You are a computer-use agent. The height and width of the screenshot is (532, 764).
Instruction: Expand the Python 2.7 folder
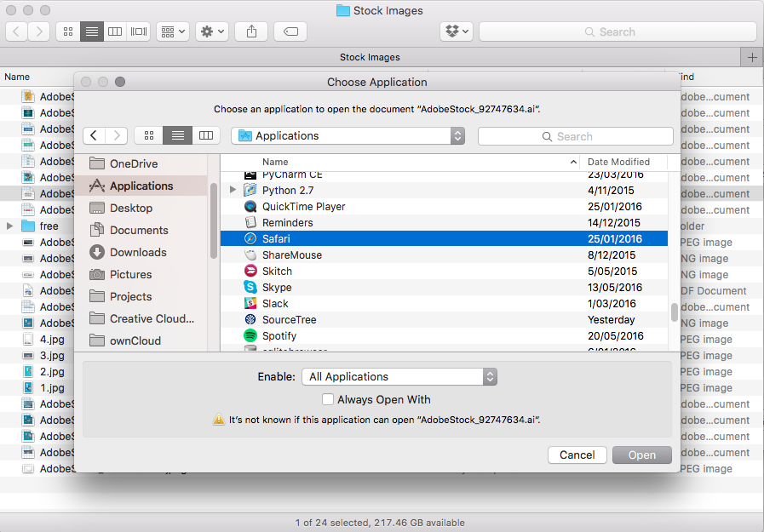(x=233, y=191)
